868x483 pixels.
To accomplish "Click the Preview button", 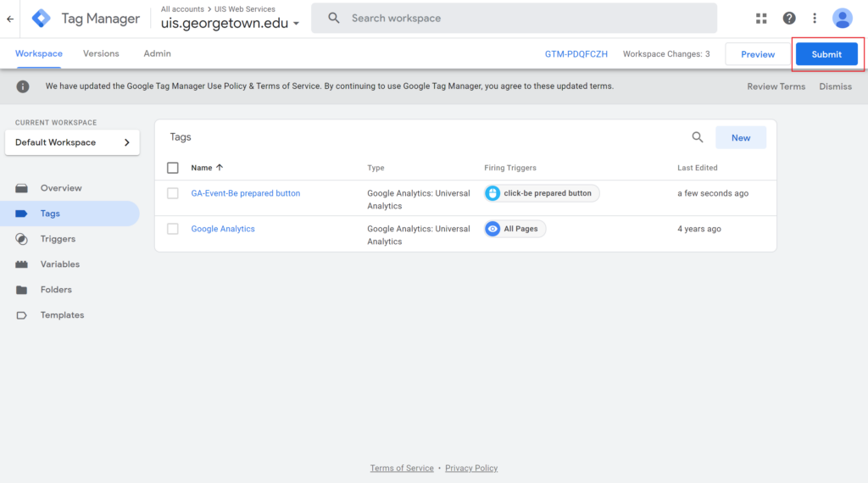I will coord(757,54).
